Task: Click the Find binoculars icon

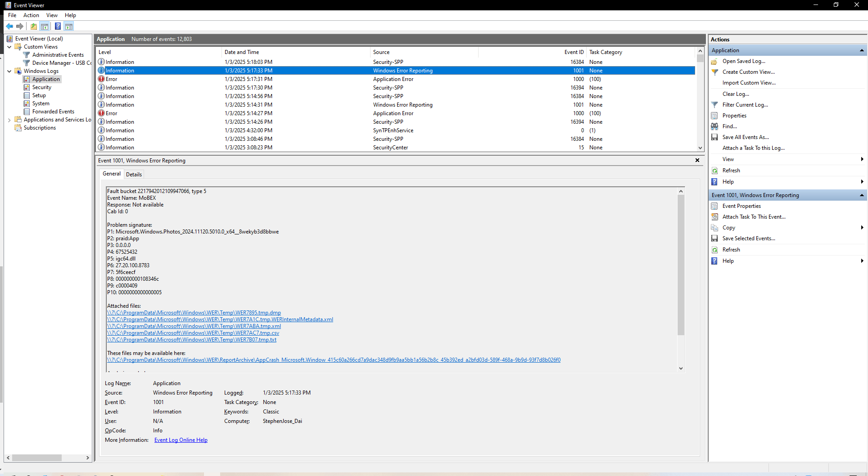Action: pos(714,126)
